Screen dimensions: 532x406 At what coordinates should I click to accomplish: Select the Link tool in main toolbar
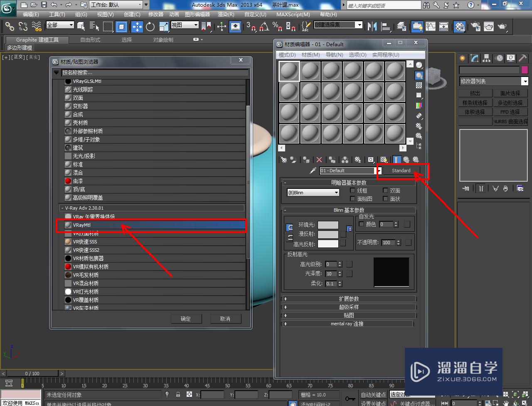pos(9,26)
